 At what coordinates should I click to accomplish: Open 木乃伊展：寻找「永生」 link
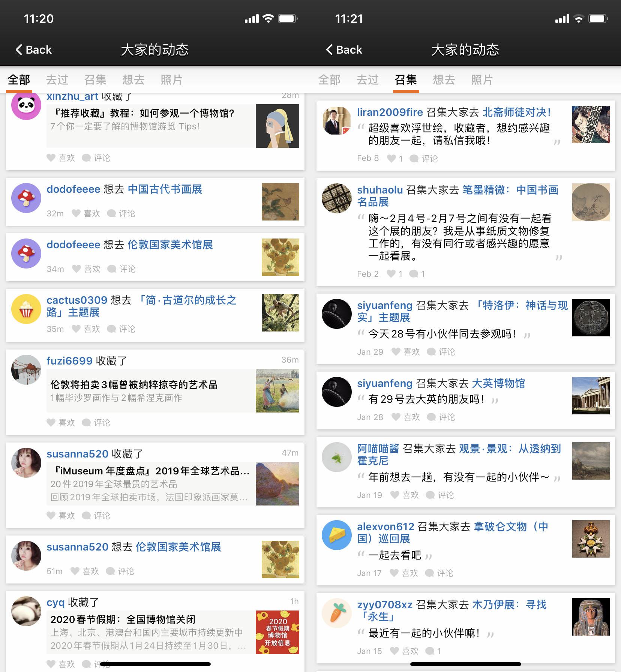(x=452, y=610)
